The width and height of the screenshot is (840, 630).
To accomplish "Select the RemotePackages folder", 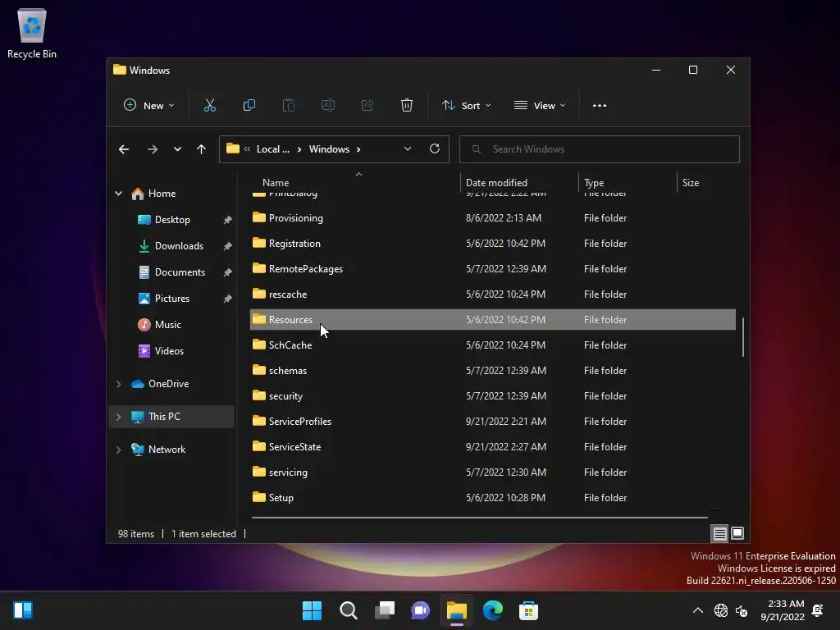I will [x=492, y=269].
